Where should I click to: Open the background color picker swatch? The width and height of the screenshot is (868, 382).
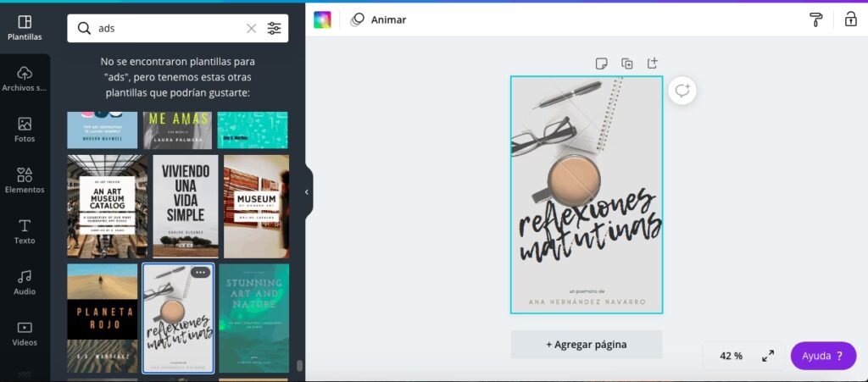(322, 19)
